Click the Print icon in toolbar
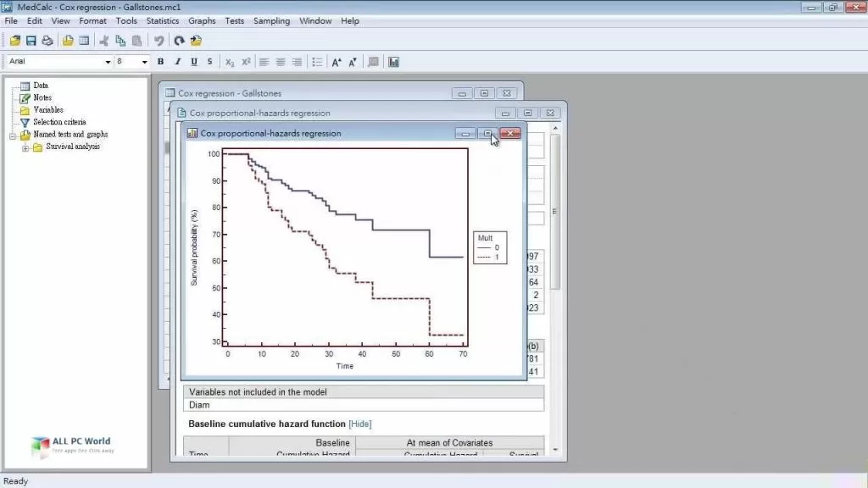 (47, 41)
